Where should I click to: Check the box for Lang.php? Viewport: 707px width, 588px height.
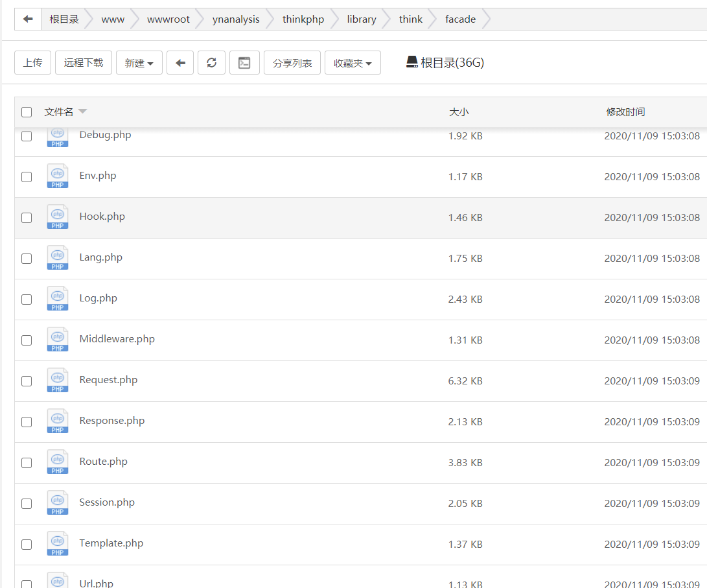(27, 259)
